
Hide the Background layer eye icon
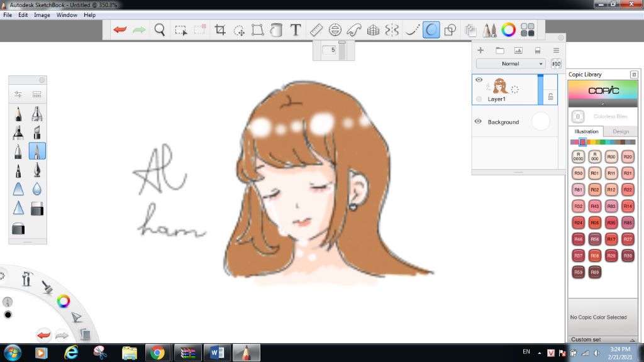click(x=478, y=121)
